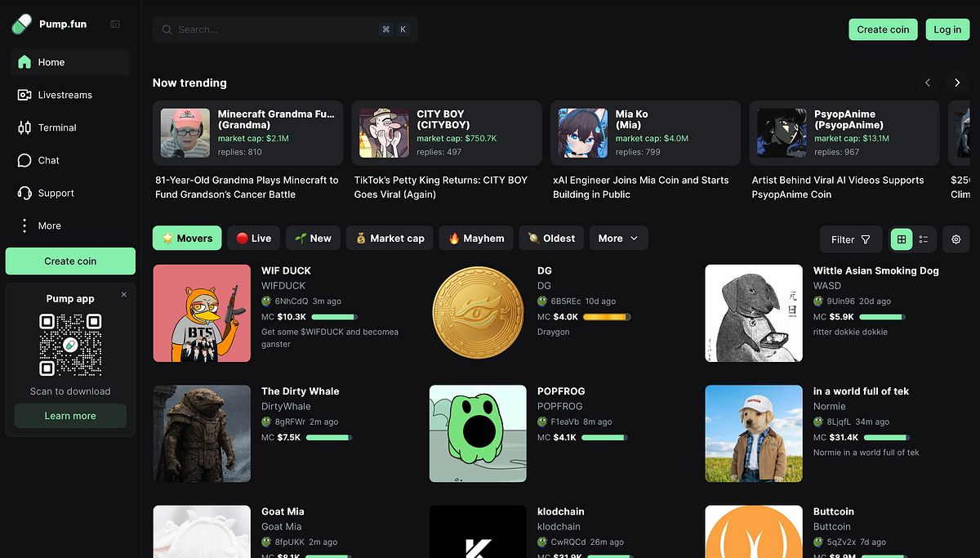Click the Pump.fun pill logo
Screen dimensions: 980x558
[x=22, y=25]
